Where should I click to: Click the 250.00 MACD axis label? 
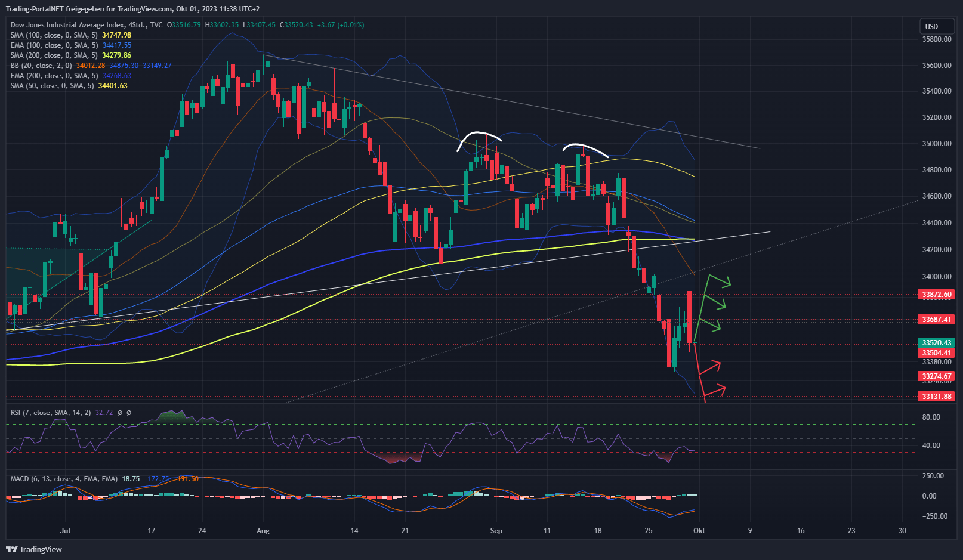(933, 476)
